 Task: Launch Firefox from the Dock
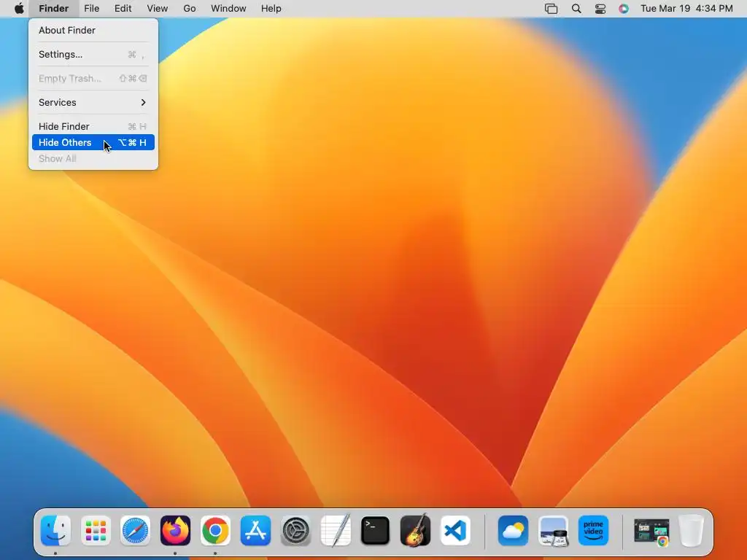click(x=175, y=531)
